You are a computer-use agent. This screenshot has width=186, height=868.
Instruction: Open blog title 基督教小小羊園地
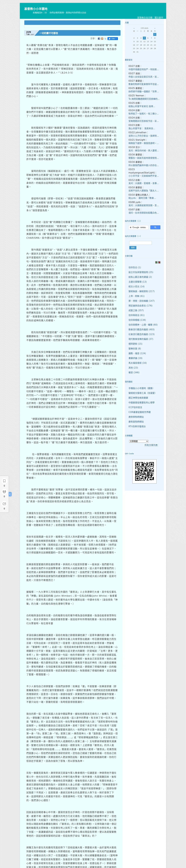click(x=35, y=9)
